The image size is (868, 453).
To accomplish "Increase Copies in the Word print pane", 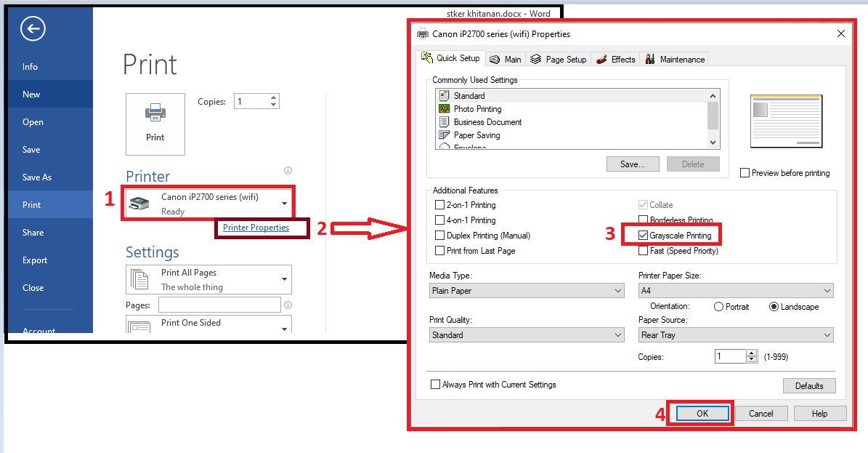I will [x=273, y=98].
